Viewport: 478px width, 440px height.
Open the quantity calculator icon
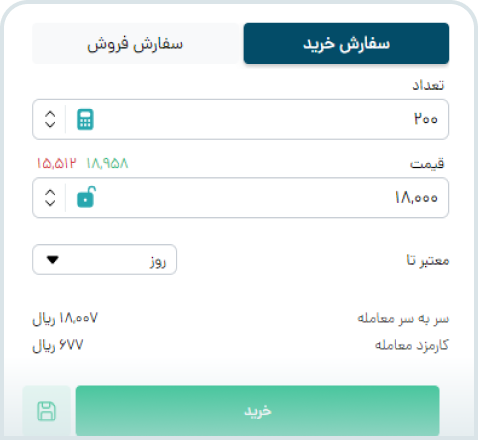85,119
